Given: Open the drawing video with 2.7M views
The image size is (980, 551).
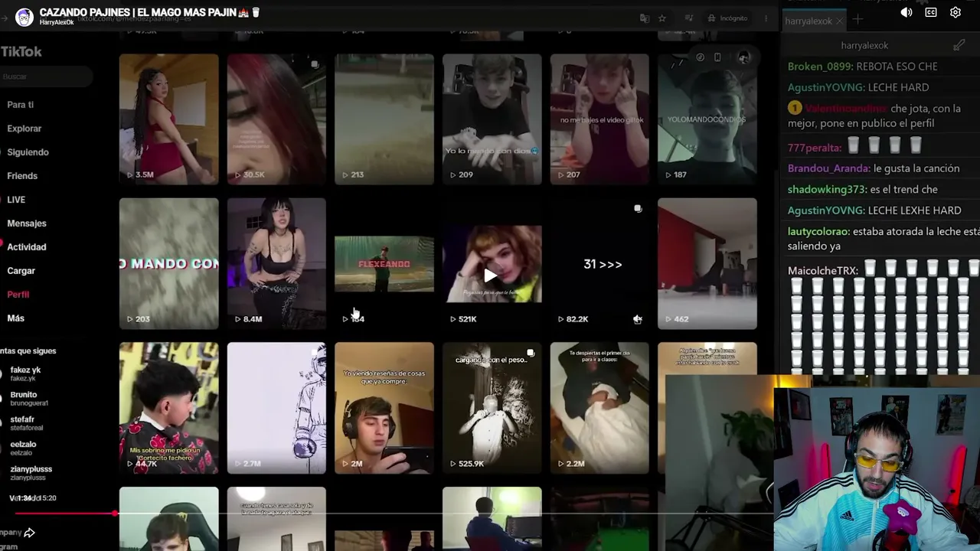Looking at the screenshot, I should [276, 408].
